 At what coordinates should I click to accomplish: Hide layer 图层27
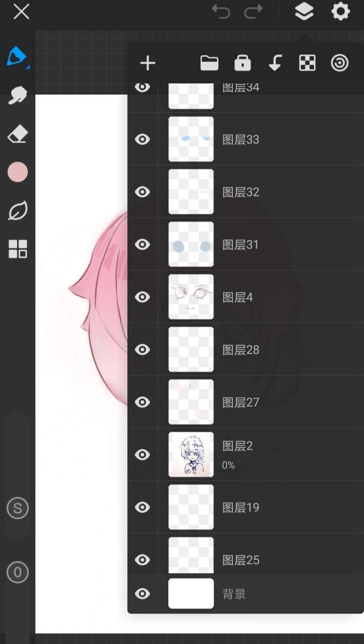[143, 402]
